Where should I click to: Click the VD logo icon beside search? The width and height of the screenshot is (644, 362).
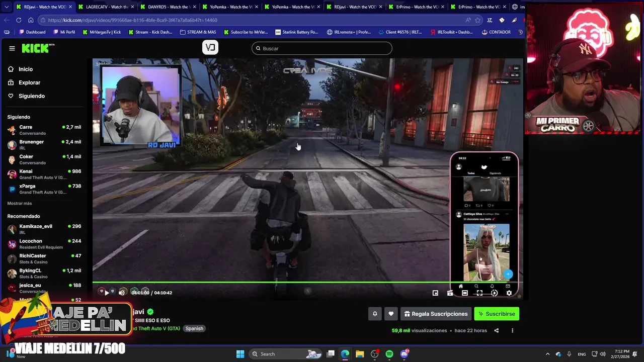pos(210,48)
